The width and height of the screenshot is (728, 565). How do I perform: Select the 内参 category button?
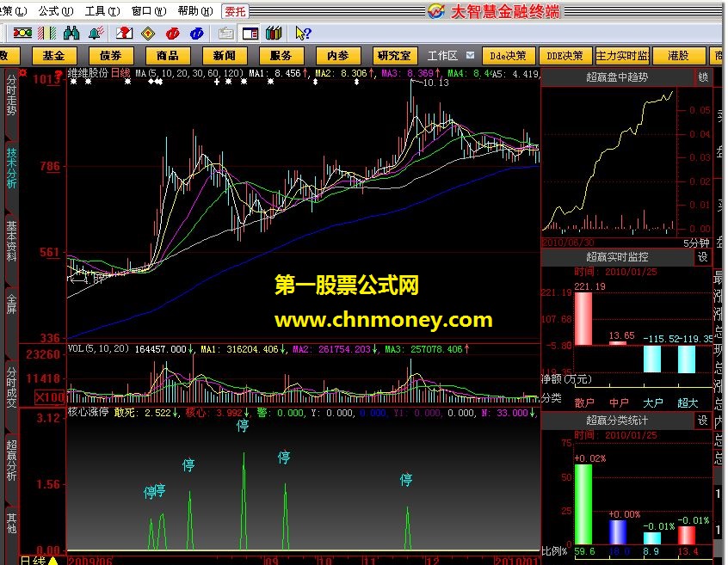[338, 56]
